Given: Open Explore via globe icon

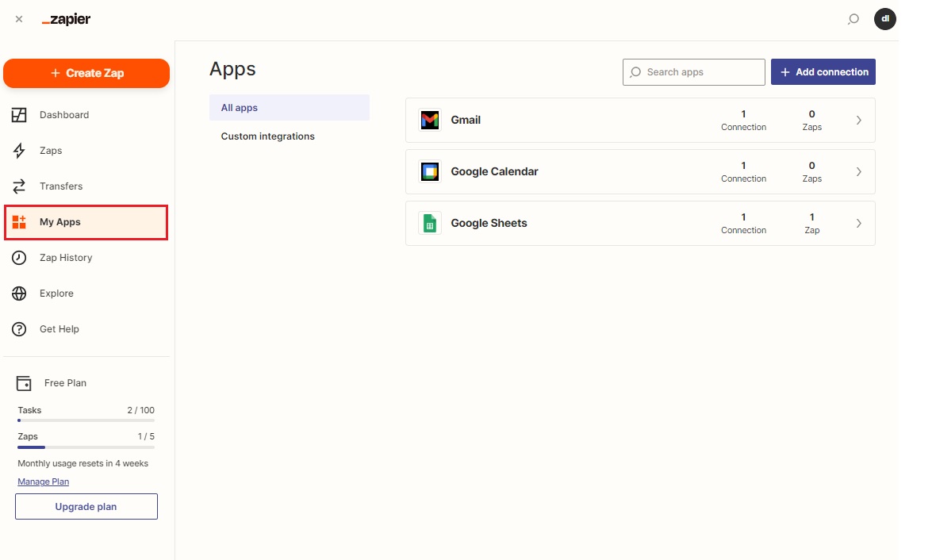Looking at the screenshot, I should tap(20, 293).
